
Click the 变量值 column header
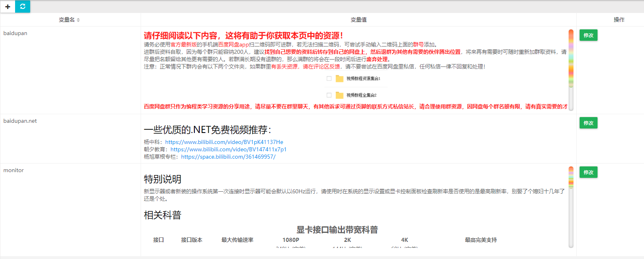pos(358,20)
